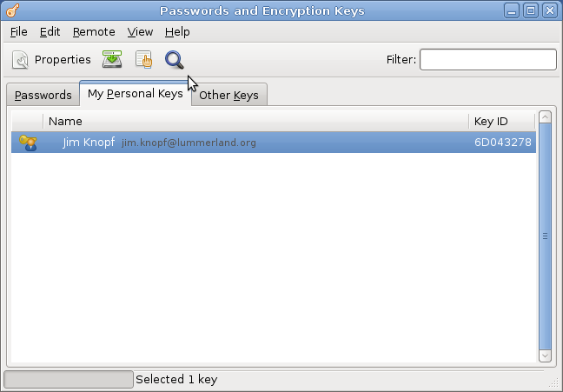Viewport: 563px width, 392px height.
Task: Switch to the Other Keys tab
Action: pyautogui.click(x=229, y=95)
